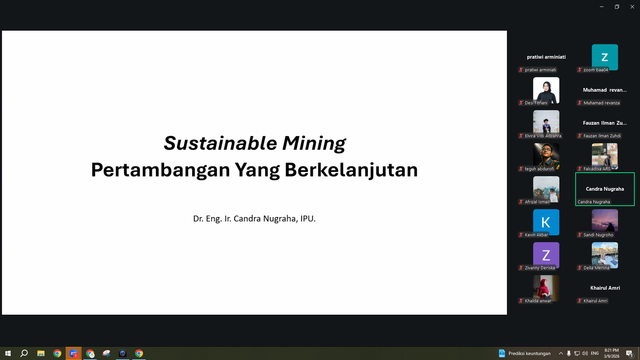Screen dimensions: 640x360
Task: Click muted mic icon beside Elvira Vidi Addahra
Action: [521, 136]
